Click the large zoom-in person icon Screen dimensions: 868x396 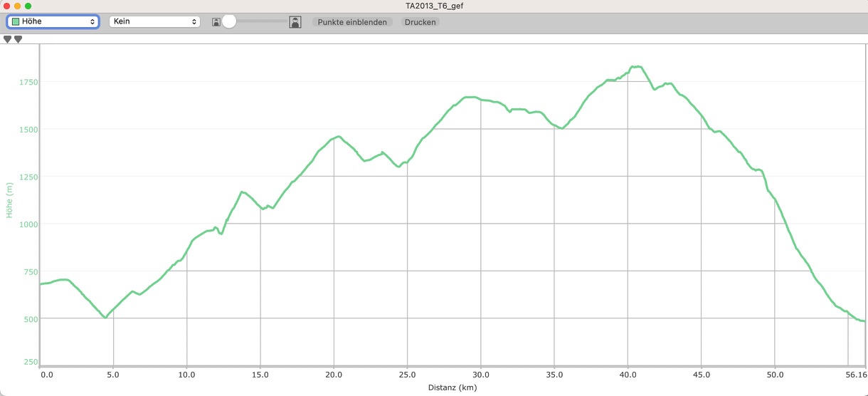(295, 22)
